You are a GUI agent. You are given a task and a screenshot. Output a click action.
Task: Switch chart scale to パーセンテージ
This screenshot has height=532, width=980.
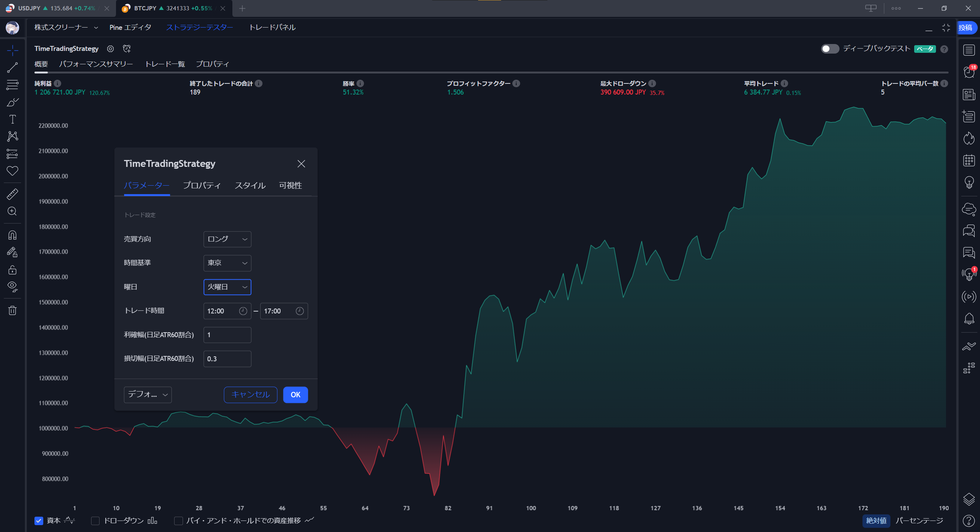tap(919, 521)
